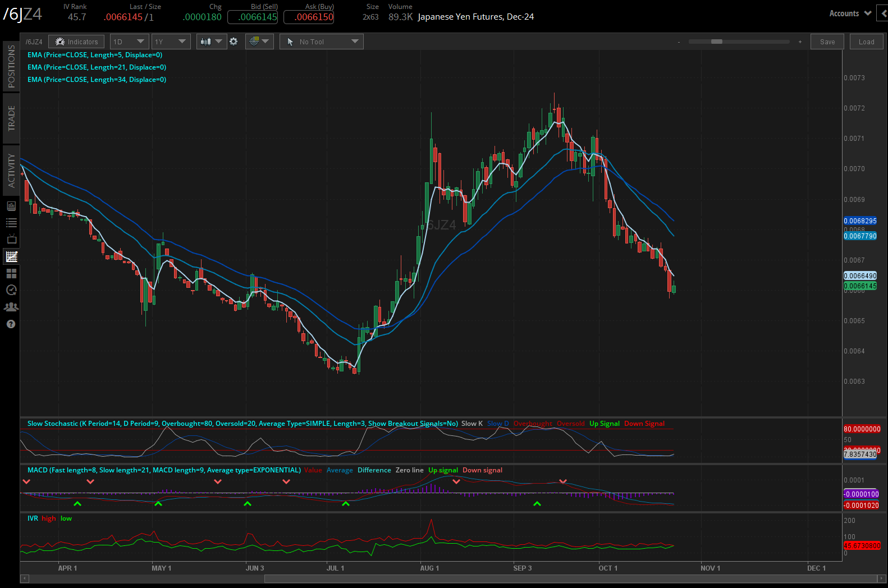
Task: Click the Save chart button
Action: pyautogui.click(x=827, y=42)
